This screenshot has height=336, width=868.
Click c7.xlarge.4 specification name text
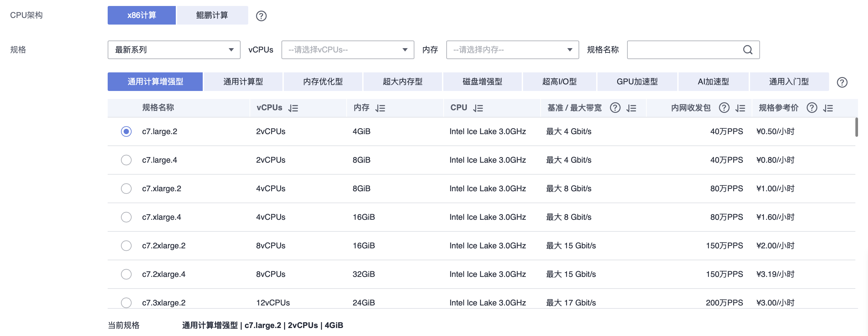pos(162,217)
